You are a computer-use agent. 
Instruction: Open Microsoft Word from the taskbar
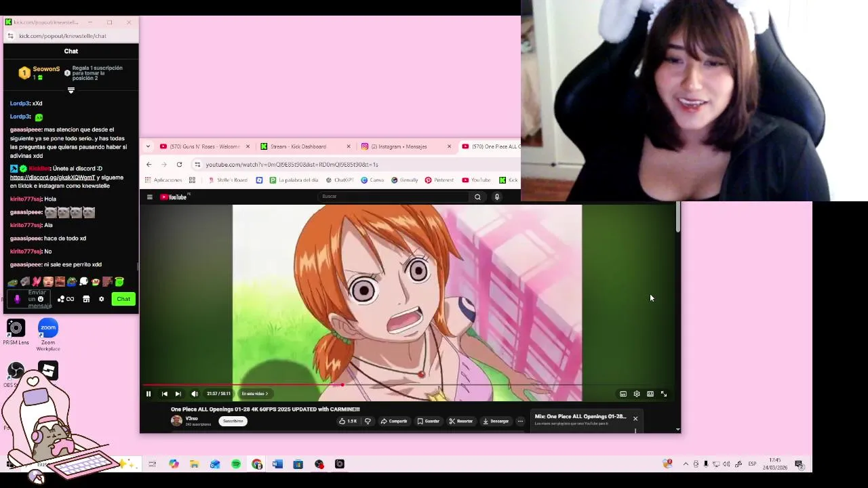tap(277, 464)
